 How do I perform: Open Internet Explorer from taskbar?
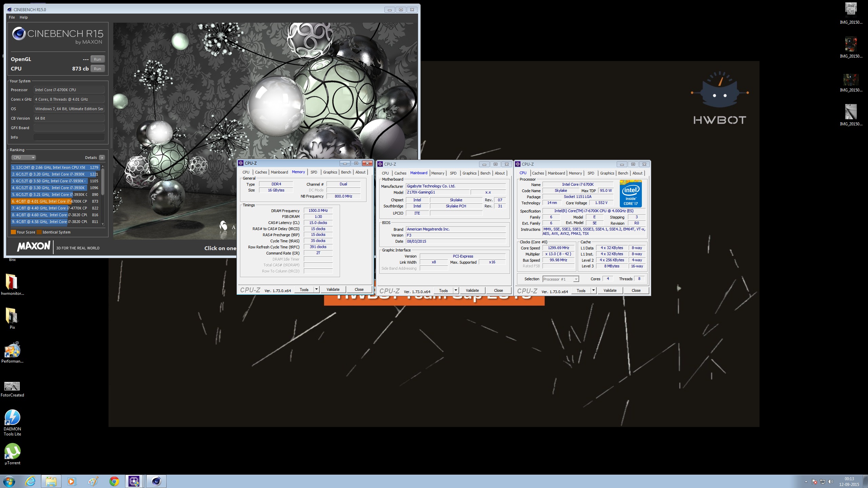coord(31,481)
